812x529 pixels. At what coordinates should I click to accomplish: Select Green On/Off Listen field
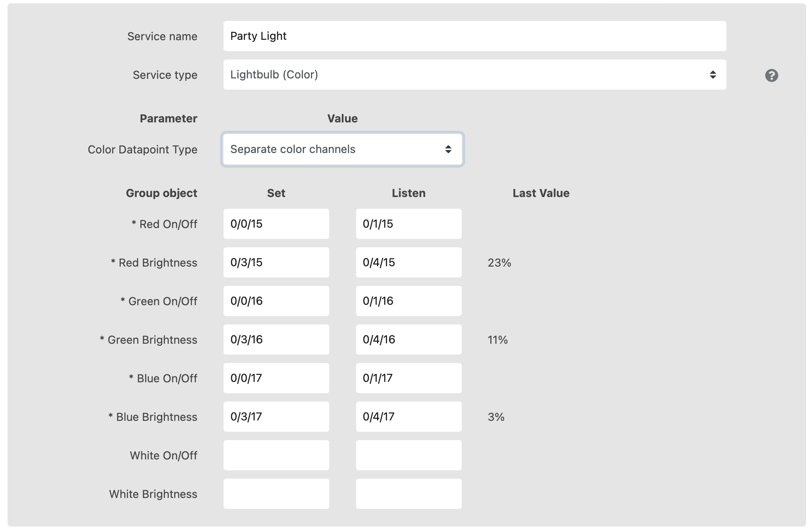click(409, 301)
